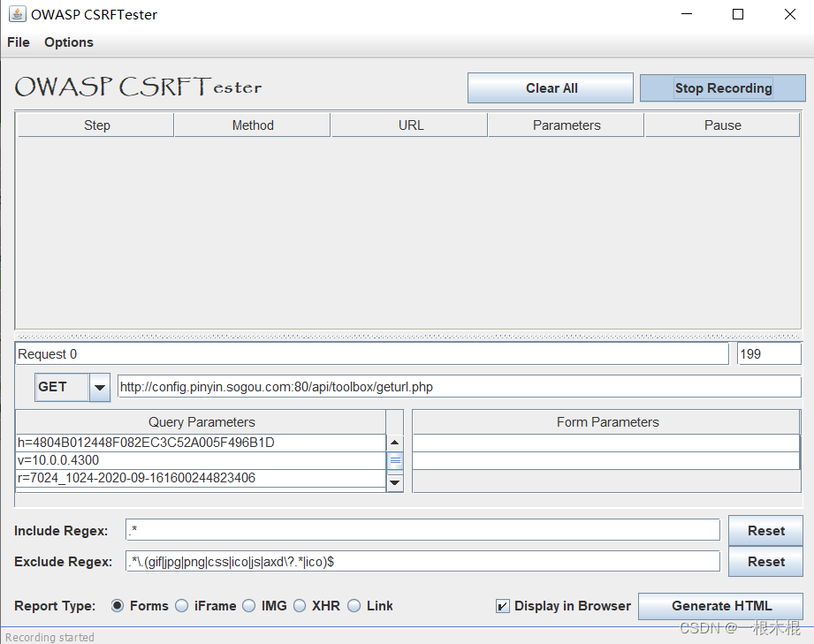
Task: Click the Generate HTML button
Action: click(720, 606)
